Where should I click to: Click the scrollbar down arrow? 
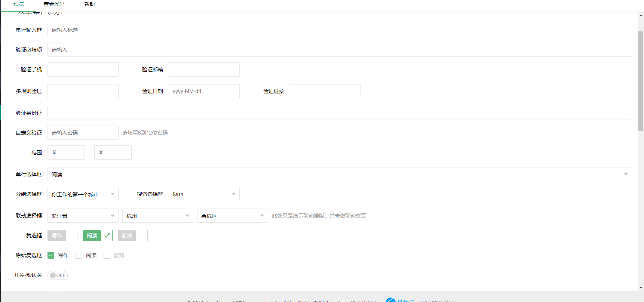[641, 288]
